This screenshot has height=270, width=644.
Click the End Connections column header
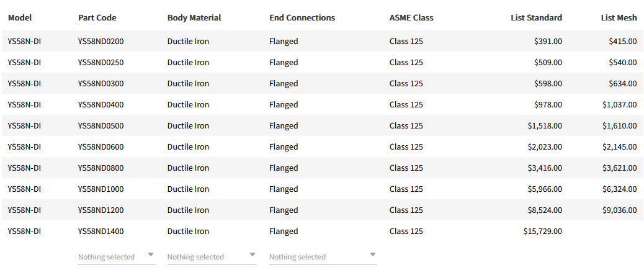point(302,18)
